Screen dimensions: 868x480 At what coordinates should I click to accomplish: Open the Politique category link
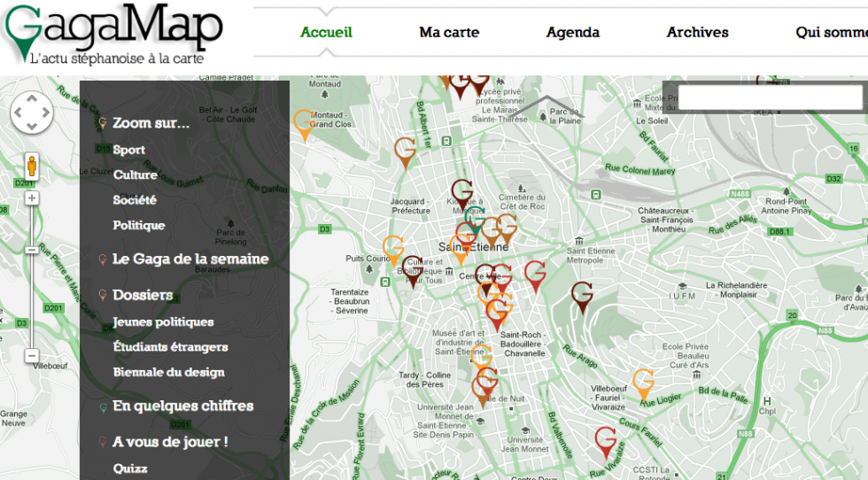click(x=139, y=225)
